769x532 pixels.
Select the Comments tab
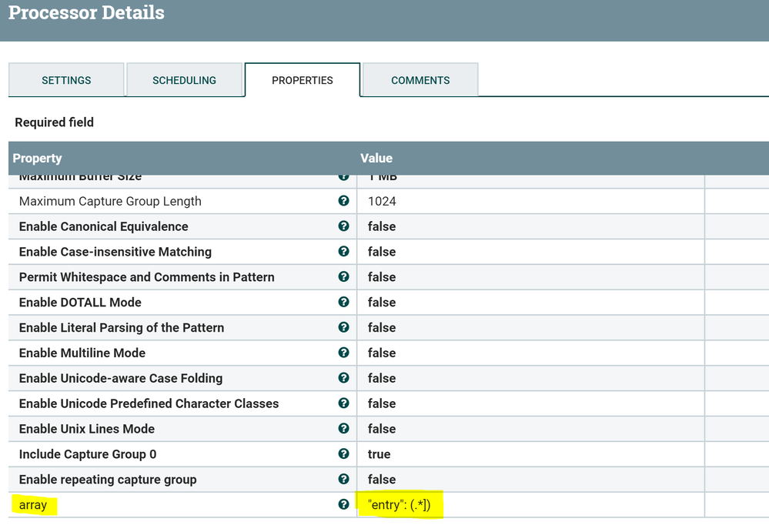(420, 80)
